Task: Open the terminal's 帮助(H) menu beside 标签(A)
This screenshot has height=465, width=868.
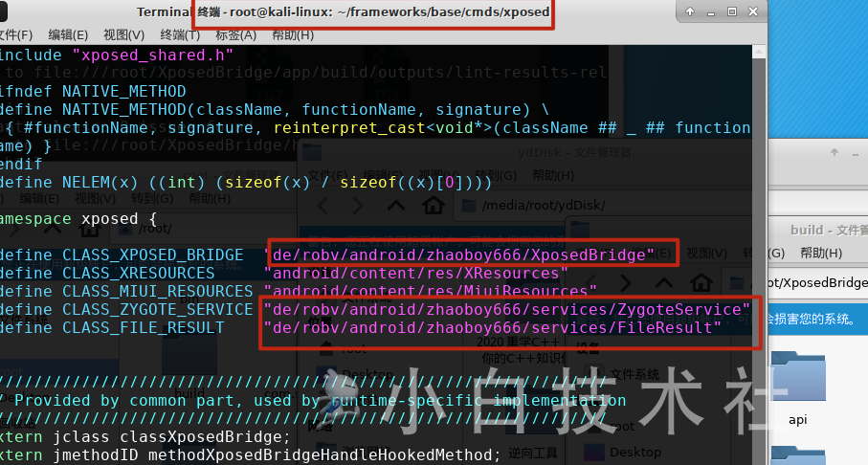Action: [x=293, y=34]
